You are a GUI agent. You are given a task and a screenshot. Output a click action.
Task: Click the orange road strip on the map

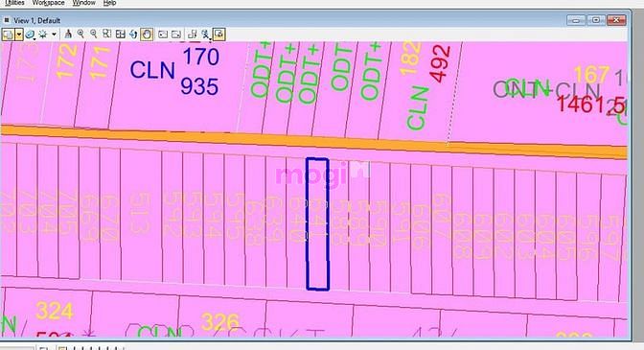coord(314,141)
